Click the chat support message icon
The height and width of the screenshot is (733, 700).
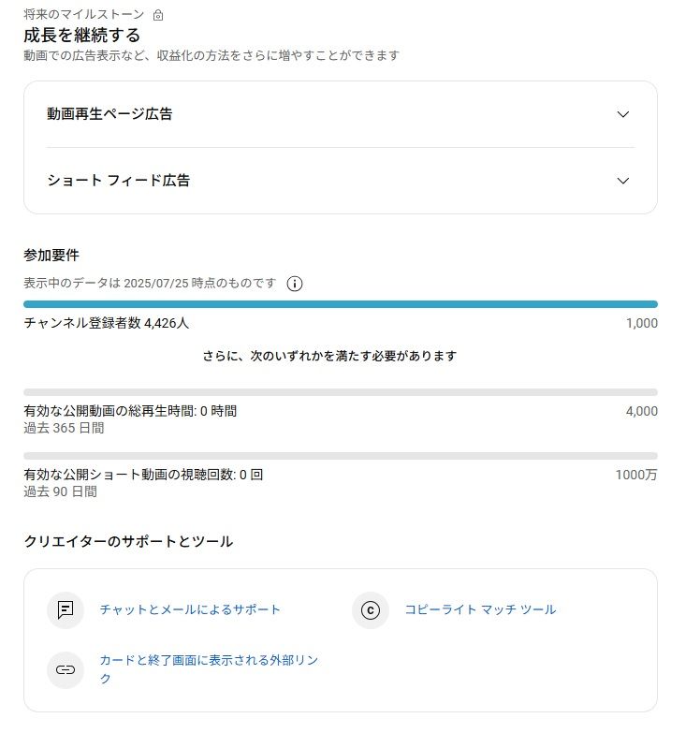click(66, 610)
